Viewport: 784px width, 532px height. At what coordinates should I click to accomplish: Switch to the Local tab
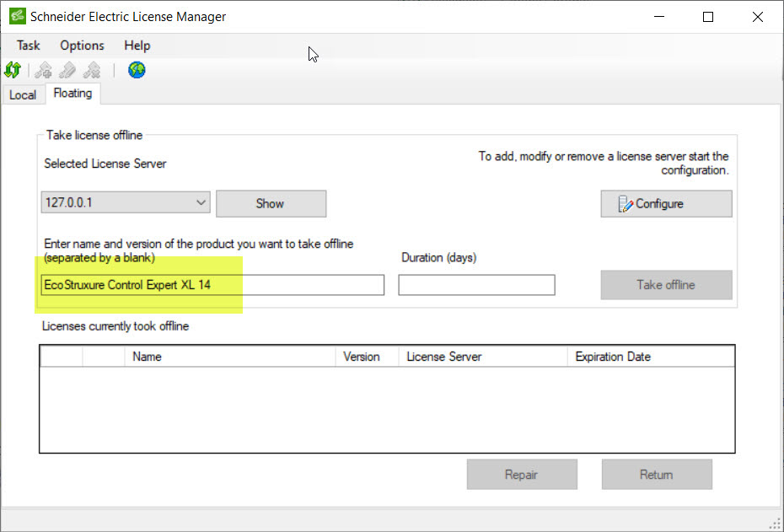click(23, 95)
